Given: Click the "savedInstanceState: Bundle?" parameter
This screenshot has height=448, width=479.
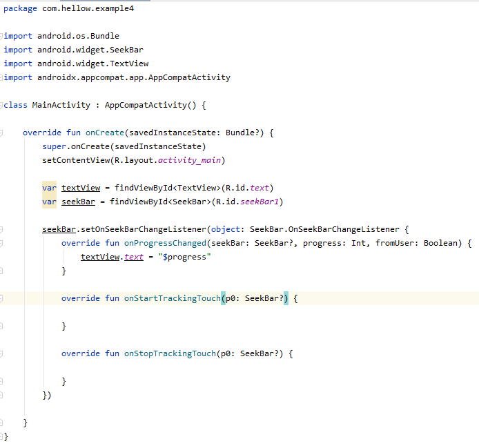Looking at the screenshot, I should click(x=194, y=133).
